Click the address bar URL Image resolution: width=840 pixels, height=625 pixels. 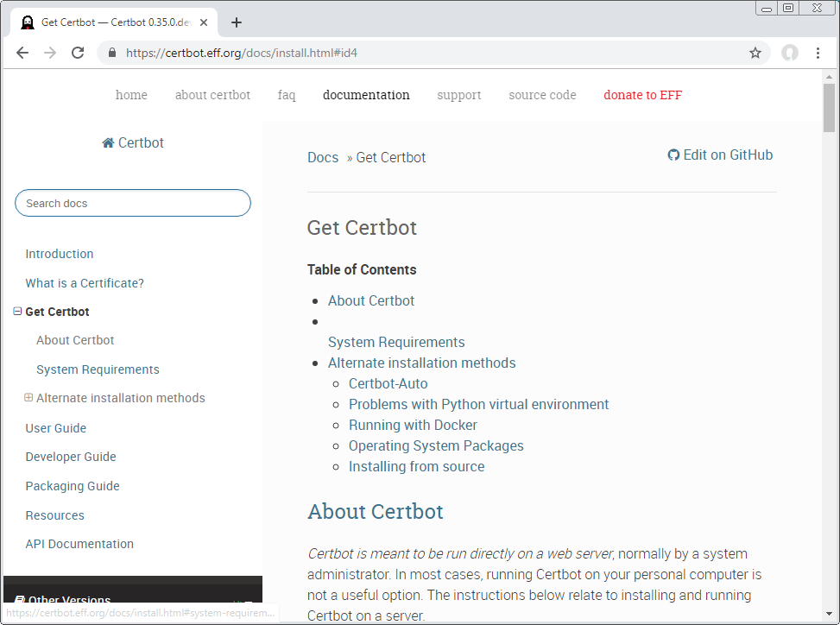point(242,53)
